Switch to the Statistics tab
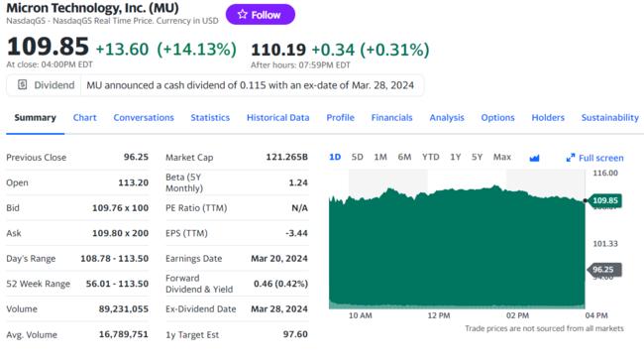The height and width of the screenshot is (362, 644). tap(210, 118)
